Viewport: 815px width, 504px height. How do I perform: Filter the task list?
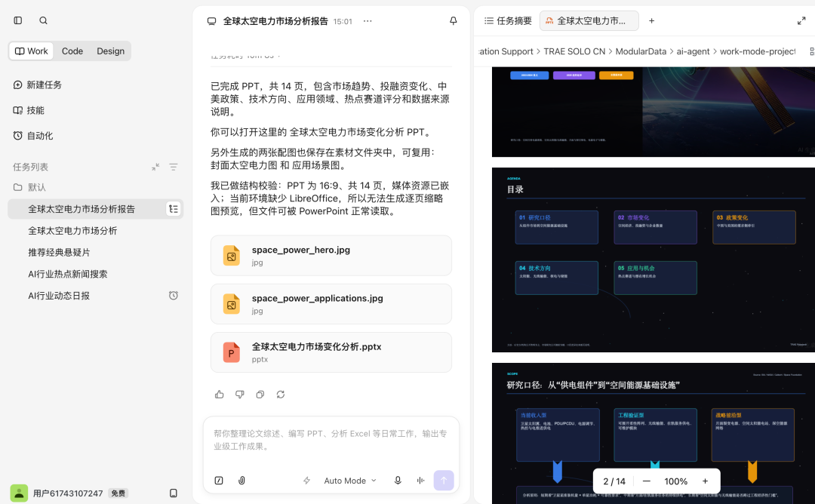point(174,167)
